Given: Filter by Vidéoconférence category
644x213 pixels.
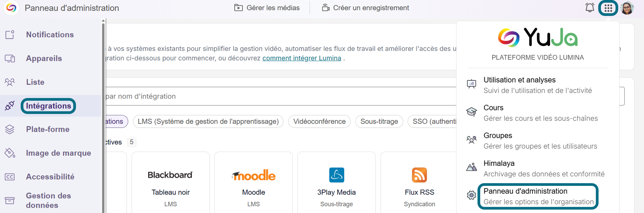Looking at the screenshot, I should pyautogui.click(x=319, y=121).
